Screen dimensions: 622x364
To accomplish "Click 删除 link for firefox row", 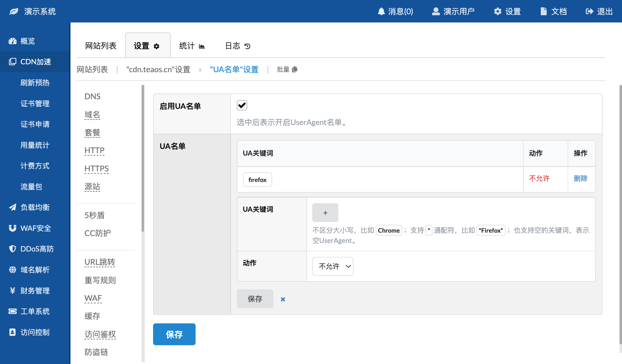I will click(580, 178).
